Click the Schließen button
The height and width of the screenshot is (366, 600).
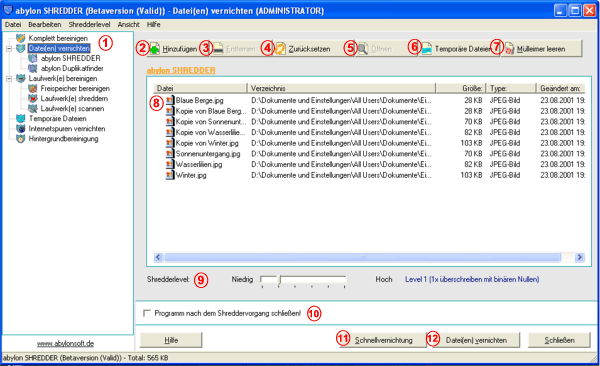click(559, 340)
